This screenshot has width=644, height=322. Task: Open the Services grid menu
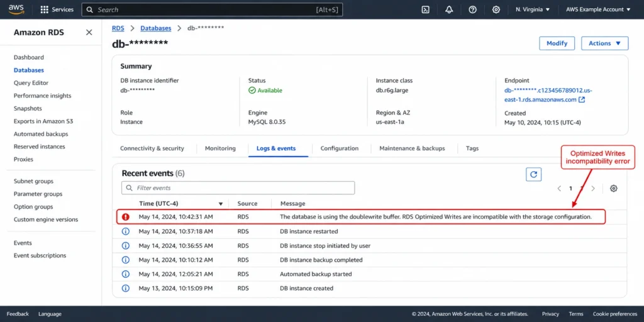point(57,9)
